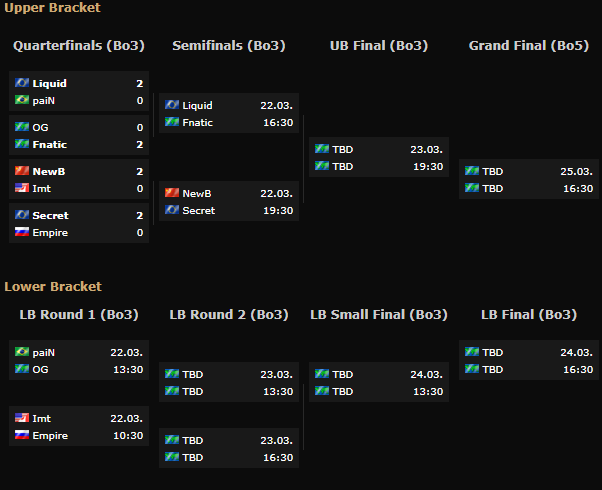
Task: Select the Secret team name in Quarterfinals
Action: tap(50, 216)
